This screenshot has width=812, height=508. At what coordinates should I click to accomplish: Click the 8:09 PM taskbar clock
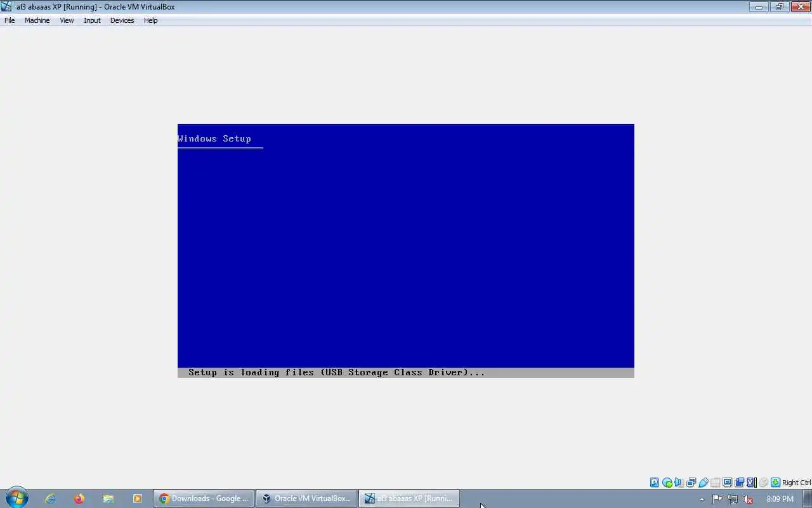[780, 499]
